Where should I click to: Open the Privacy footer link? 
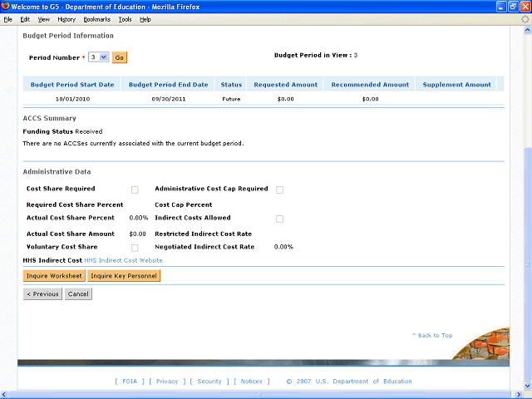[167, 382]
